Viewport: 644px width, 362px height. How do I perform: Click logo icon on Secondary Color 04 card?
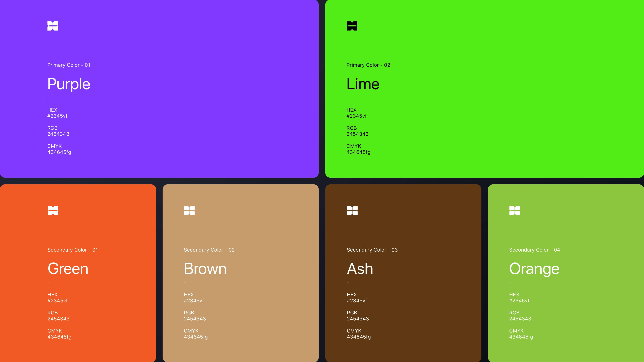pyautogui.click(x=515, y=210)
